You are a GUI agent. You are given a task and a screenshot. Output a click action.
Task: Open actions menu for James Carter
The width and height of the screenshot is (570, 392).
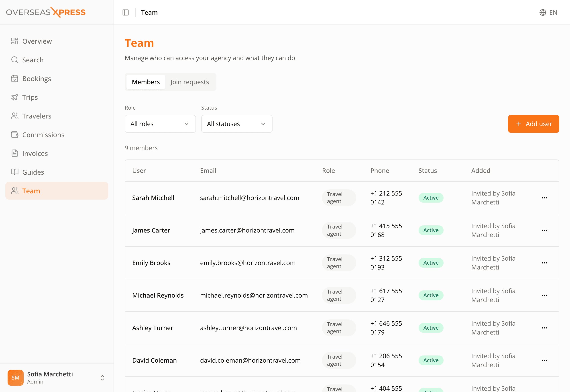[544, 230]
